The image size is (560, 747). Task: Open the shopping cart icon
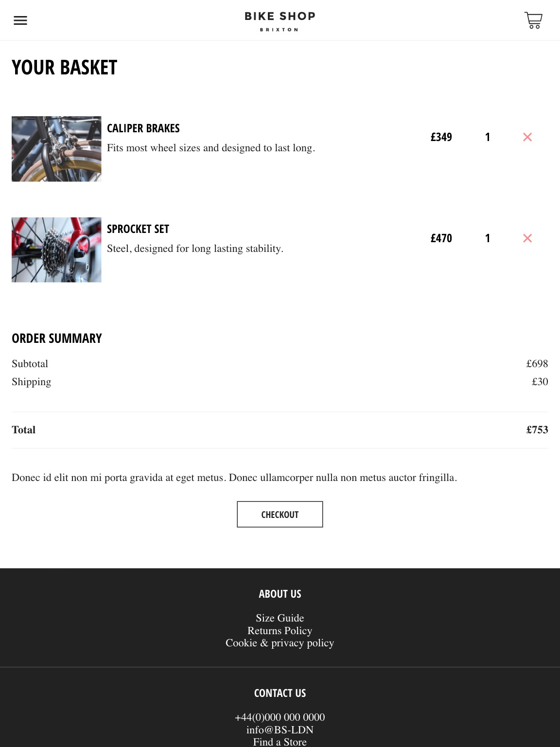(x=533, y=20)
